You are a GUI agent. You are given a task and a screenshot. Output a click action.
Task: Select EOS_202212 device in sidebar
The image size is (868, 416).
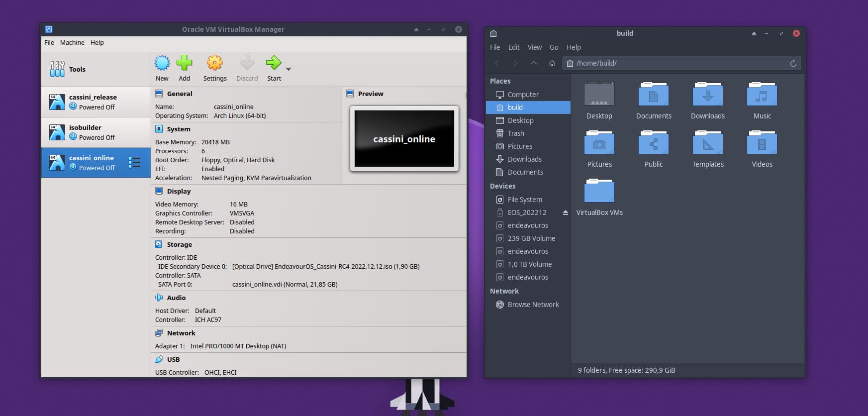[x=527, y=212]
